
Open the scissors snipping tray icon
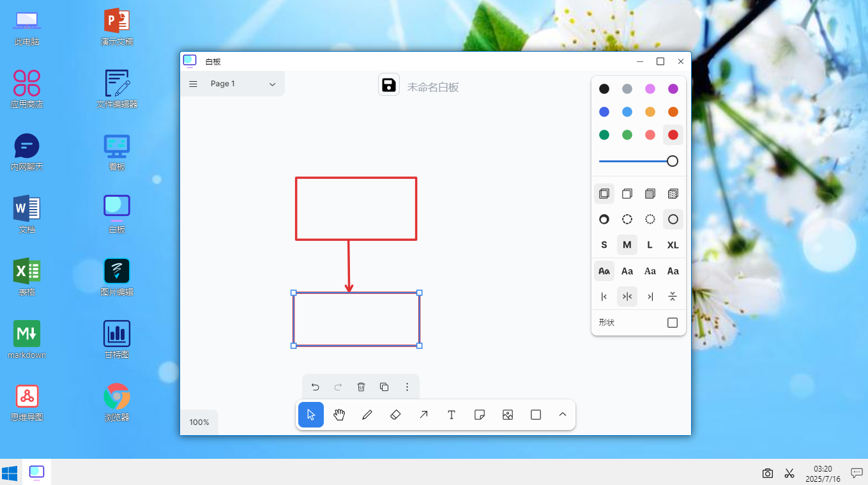(x=789, y=473)
